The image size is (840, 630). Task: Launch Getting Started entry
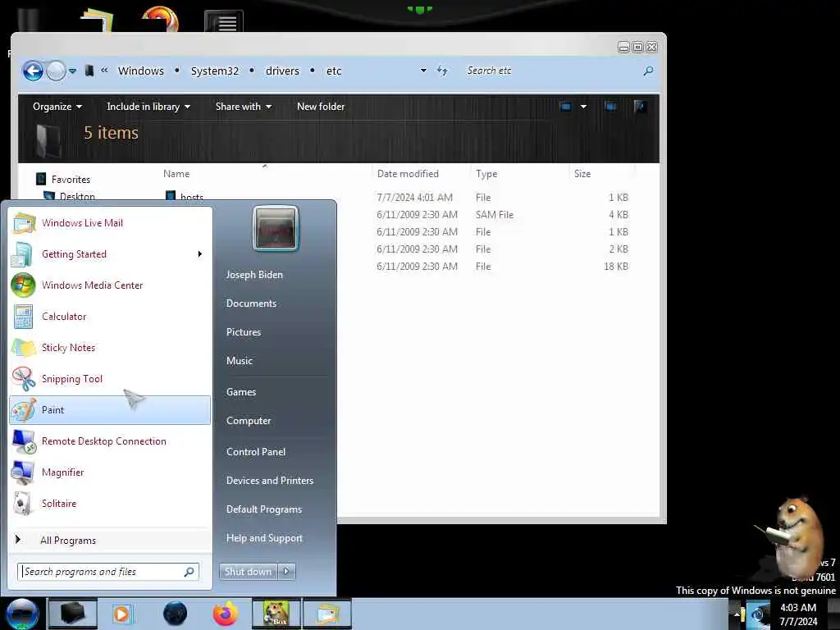coord(110,254)
